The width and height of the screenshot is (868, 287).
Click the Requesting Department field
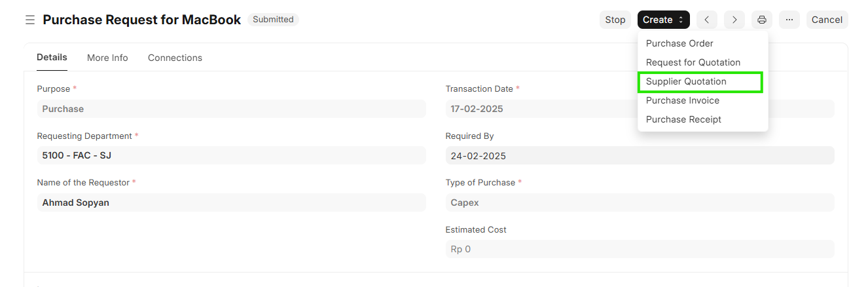(x=231, y=156)
